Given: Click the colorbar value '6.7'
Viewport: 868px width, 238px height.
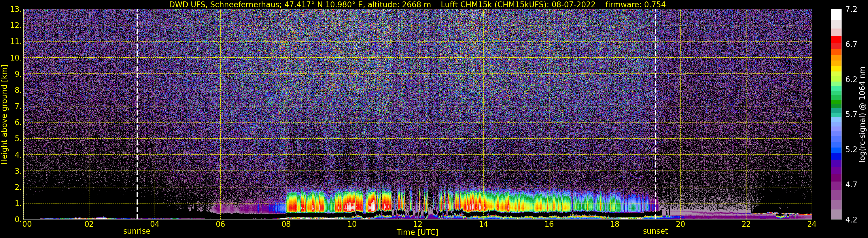Looking at the screenshot, I should (852, 44).
